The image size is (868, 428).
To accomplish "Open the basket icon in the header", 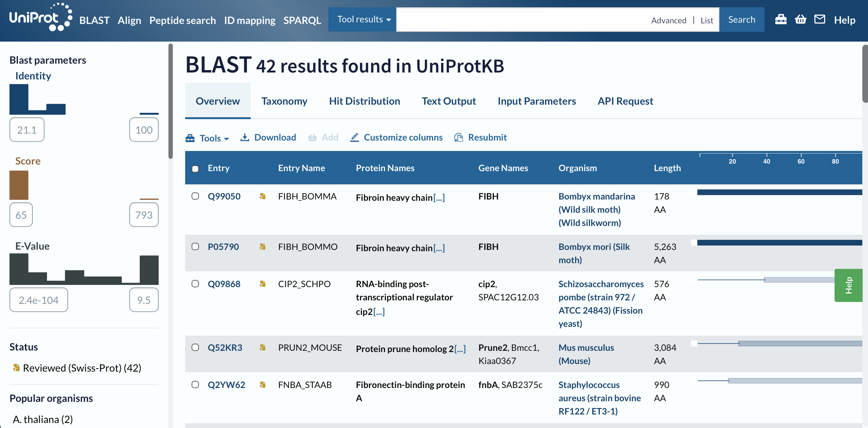I will [800, 20].
